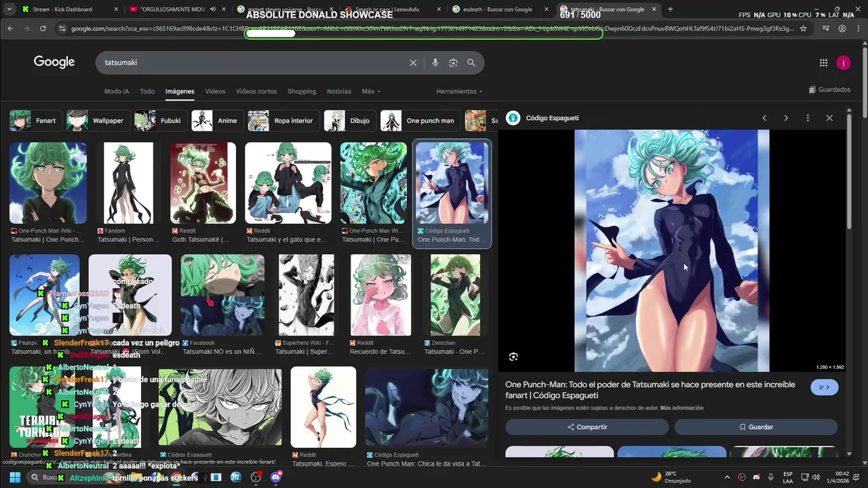Filter images by Fubuki chip
Screen dimensions: 868x488
(160, 121)
